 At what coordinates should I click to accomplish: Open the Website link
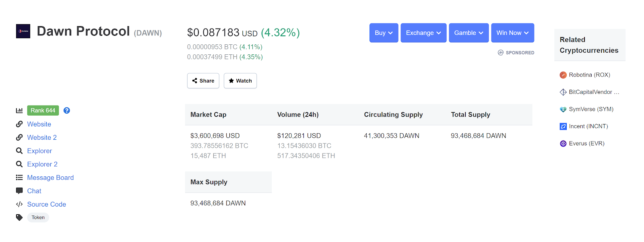39,124
